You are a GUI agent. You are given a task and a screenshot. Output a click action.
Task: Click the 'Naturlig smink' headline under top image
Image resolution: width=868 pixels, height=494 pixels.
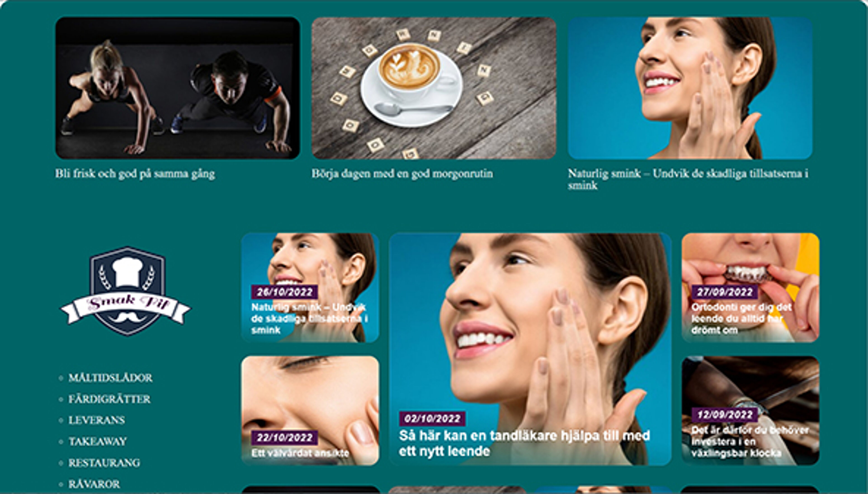point(688,179)
